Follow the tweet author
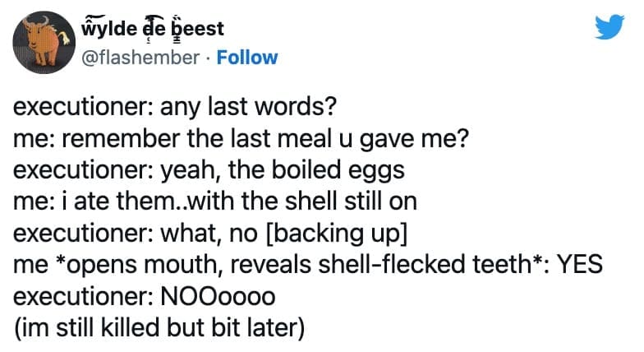Viewport: 644px width, 352px height. (x=246, y=58)
